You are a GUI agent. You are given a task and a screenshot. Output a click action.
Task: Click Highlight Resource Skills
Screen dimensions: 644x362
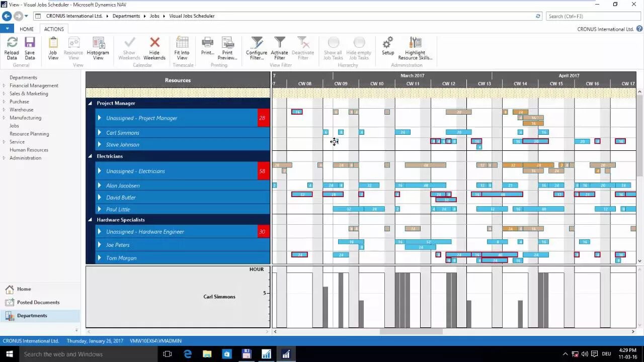click(415, 48)
